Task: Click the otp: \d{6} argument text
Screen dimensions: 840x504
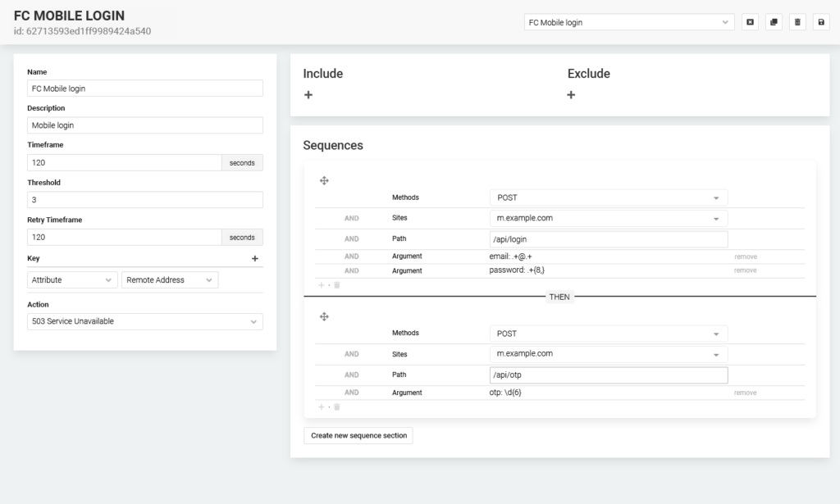Action: pyautogui.click(x=505, y=393)
